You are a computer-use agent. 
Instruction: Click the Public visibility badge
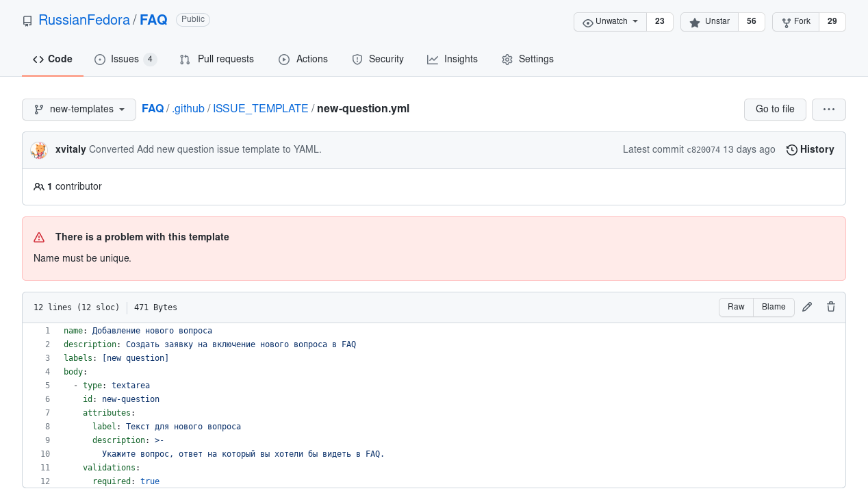click(193, 20)
